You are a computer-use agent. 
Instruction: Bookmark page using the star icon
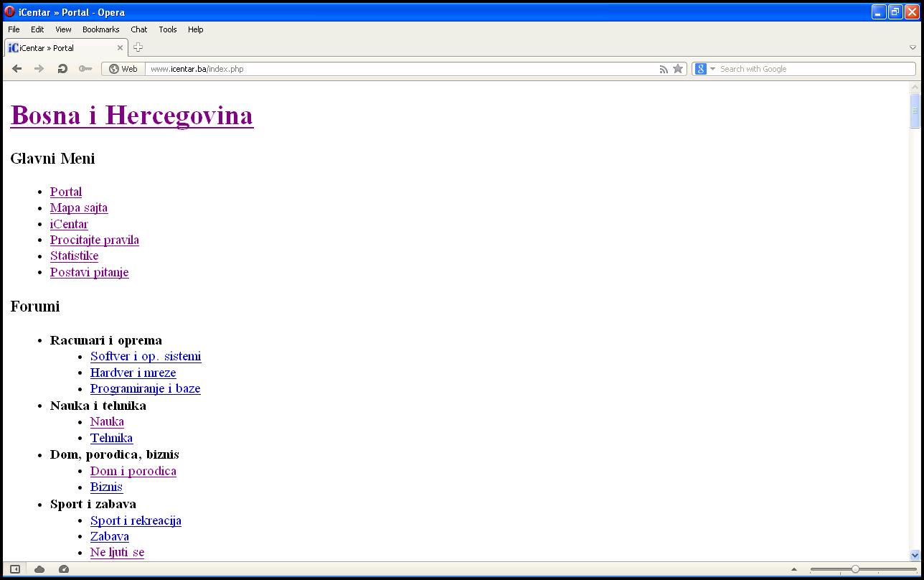click(678, 69)
